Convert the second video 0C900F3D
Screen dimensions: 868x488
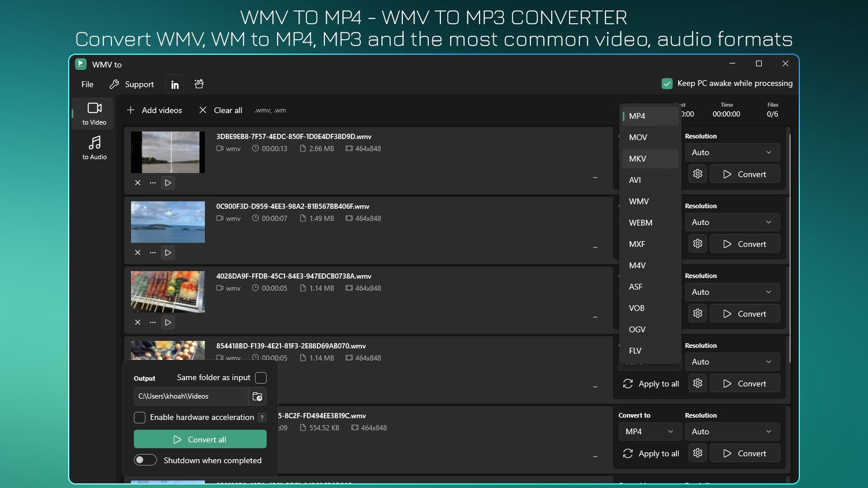pyautogui.click(x=744, y=244)
